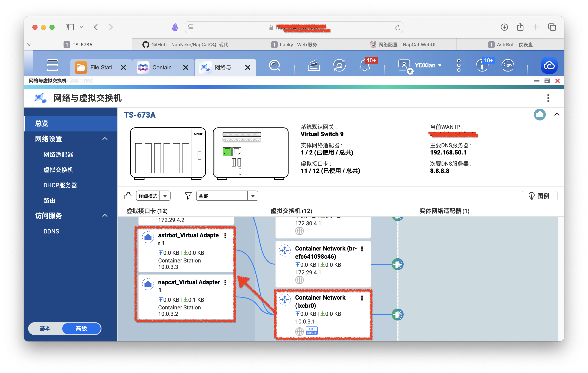
Task: Switch to 基本 basic mode
Action: click(45, 328)
